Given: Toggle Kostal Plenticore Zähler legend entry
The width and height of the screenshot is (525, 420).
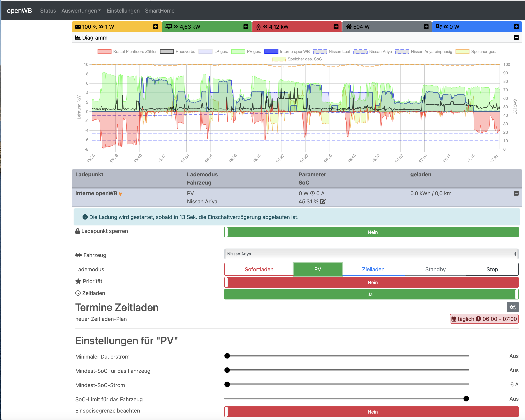Looking at the screenshot, I should (x=127, y=52).
